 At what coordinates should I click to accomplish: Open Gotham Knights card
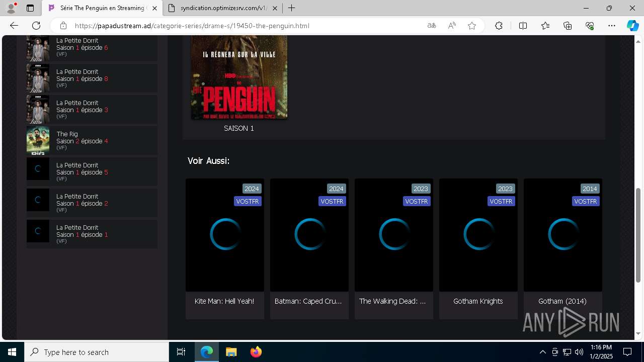[478, 249]
